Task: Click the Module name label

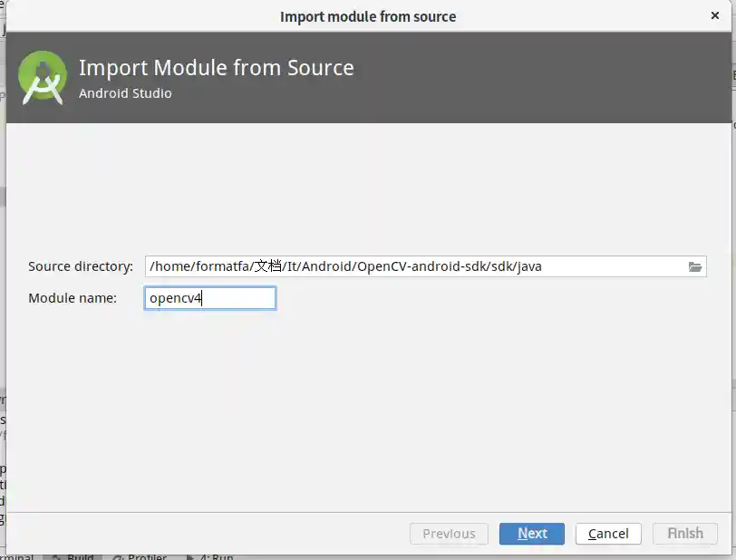Action: pyautogui.click(x=73, y=298)
